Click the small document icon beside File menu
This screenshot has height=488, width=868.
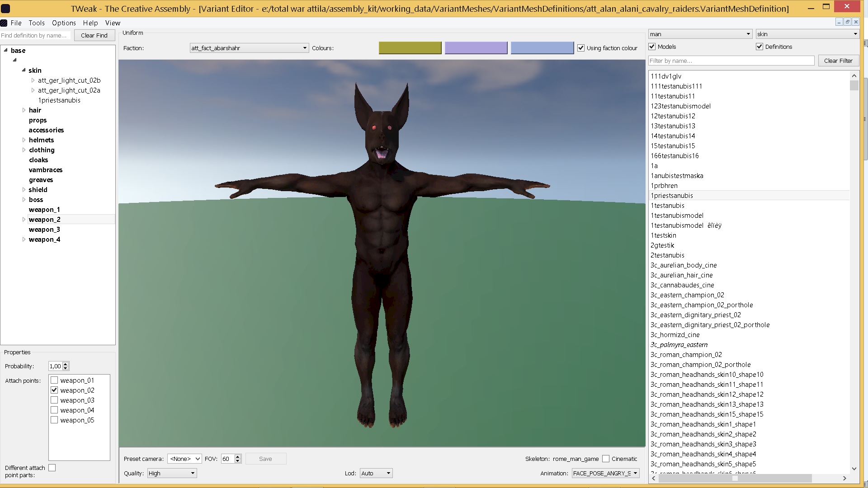(x=4, y=23)
